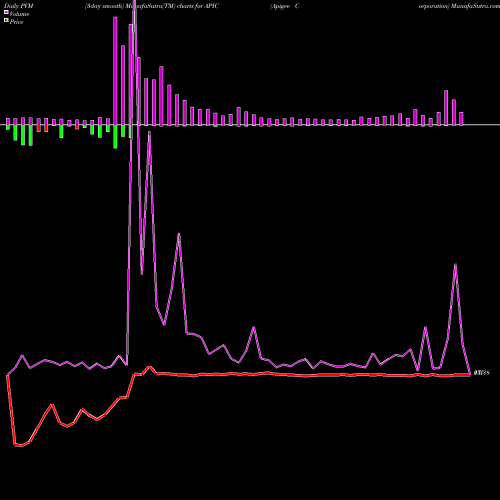Click the Apigee text in header

tap(280, 6)
